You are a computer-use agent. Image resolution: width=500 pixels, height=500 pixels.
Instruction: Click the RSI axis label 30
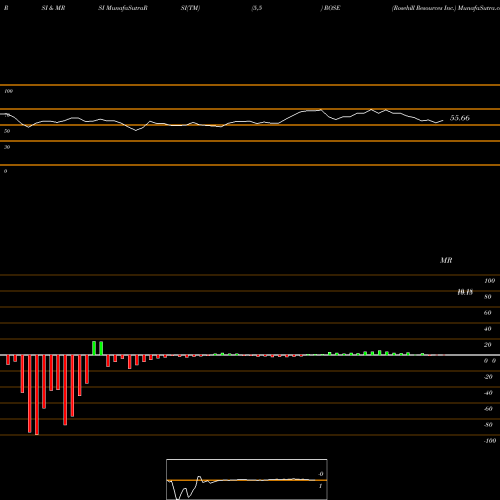click(x=7, y=147)
